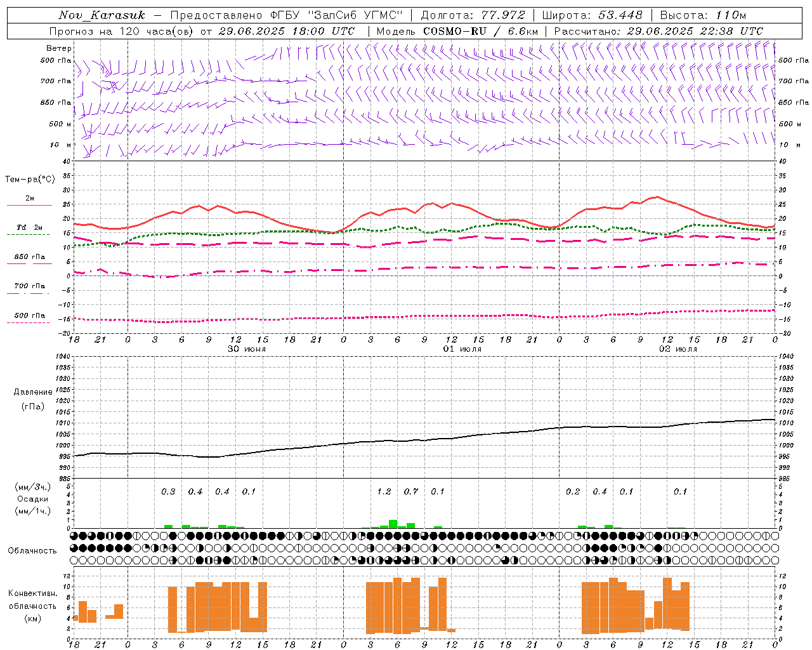Click the '01 июля' date label

(462, 349)
